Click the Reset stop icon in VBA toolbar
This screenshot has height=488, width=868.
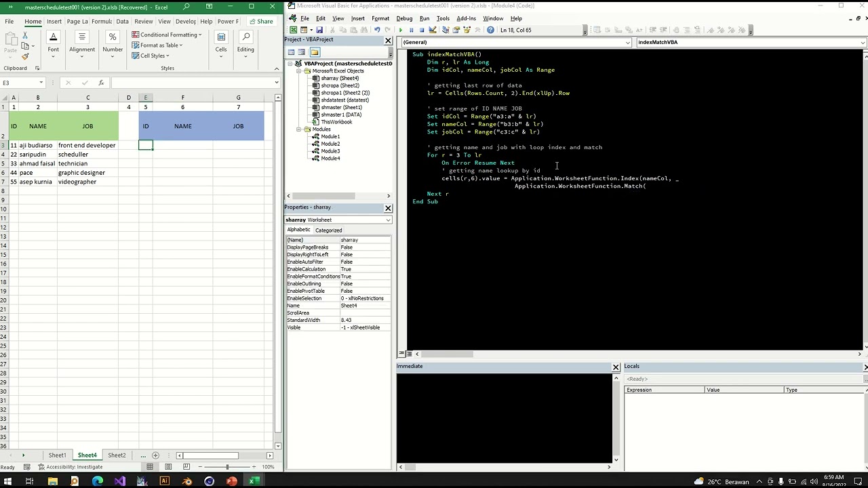422,30
